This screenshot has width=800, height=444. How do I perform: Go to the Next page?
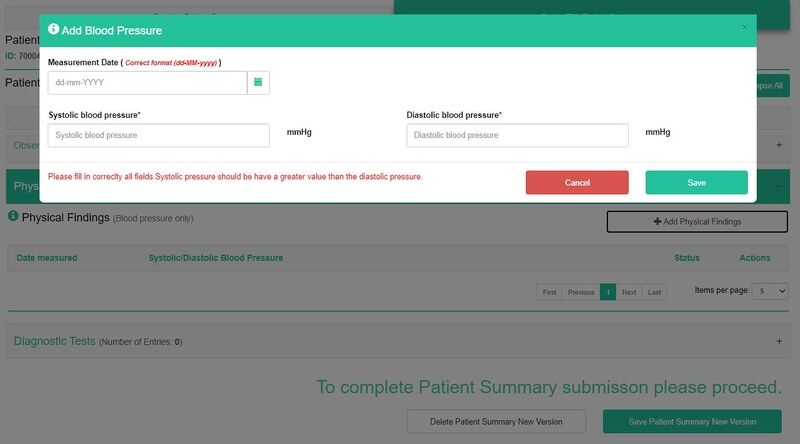(x=629, y=292)
